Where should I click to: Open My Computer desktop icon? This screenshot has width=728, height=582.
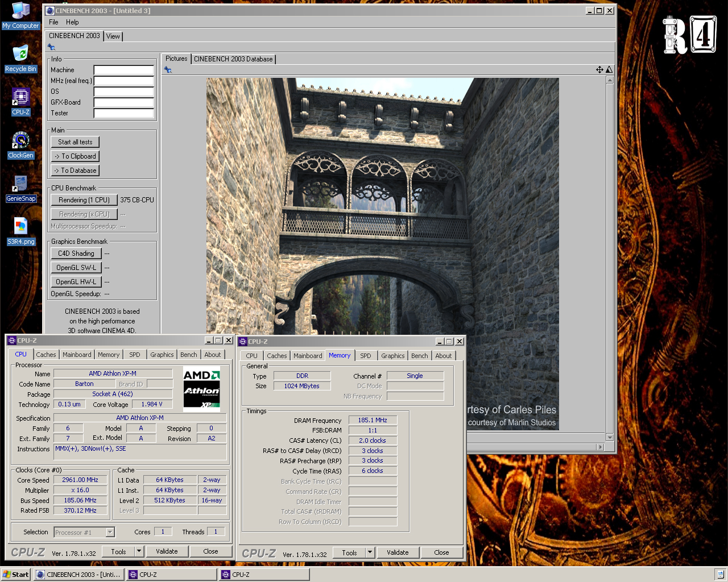20,15
